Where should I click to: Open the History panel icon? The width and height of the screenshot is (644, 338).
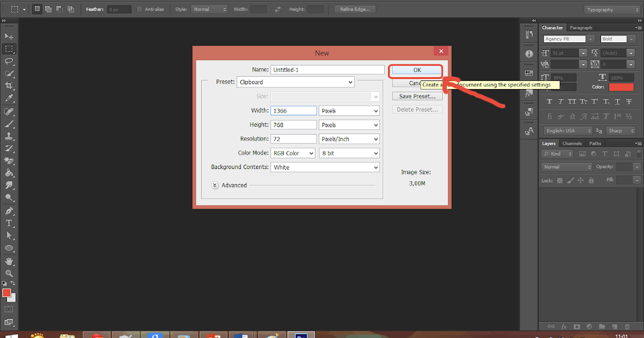529,34
